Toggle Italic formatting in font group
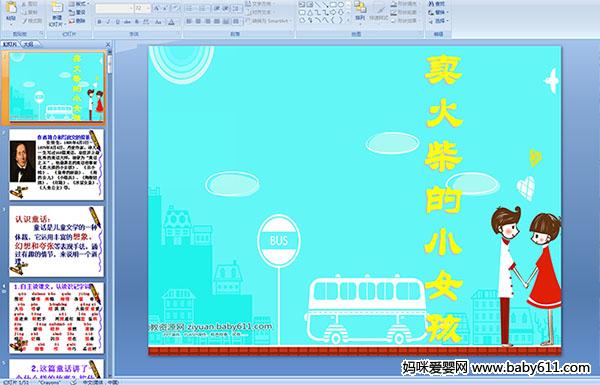 point(108,22)
